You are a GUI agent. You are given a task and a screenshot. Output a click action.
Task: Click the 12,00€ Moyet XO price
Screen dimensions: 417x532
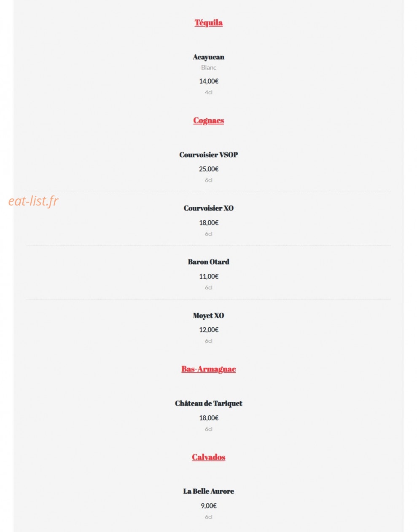[208, 330]
